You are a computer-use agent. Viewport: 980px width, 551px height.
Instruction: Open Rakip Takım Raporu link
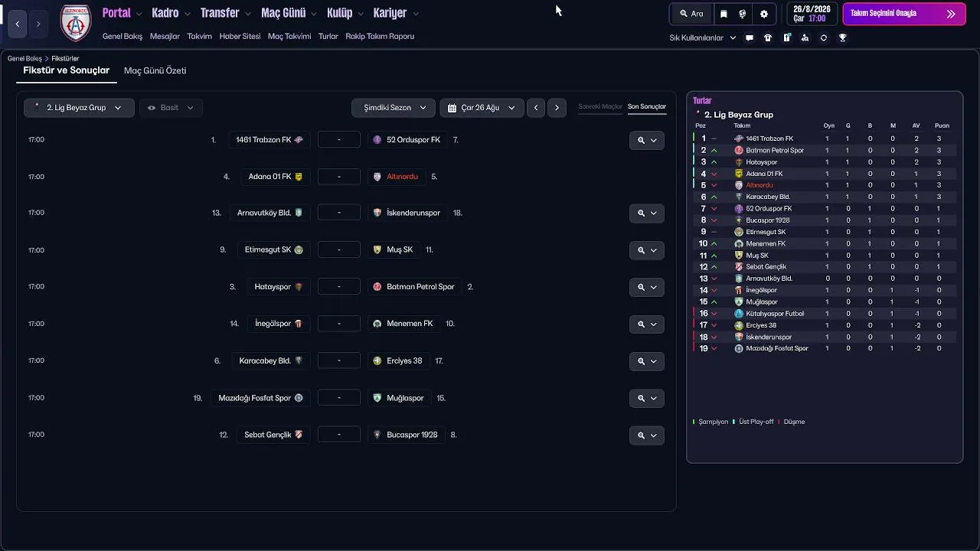380,36
